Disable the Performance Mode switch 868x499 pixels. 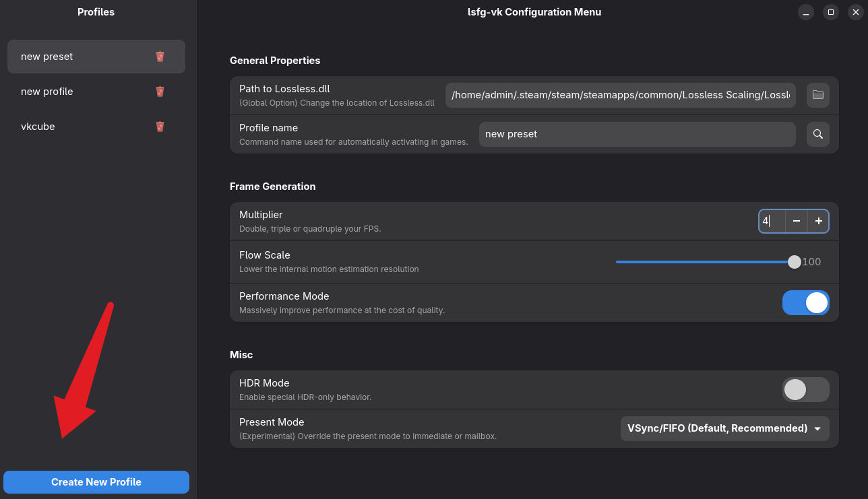(806, 303)
